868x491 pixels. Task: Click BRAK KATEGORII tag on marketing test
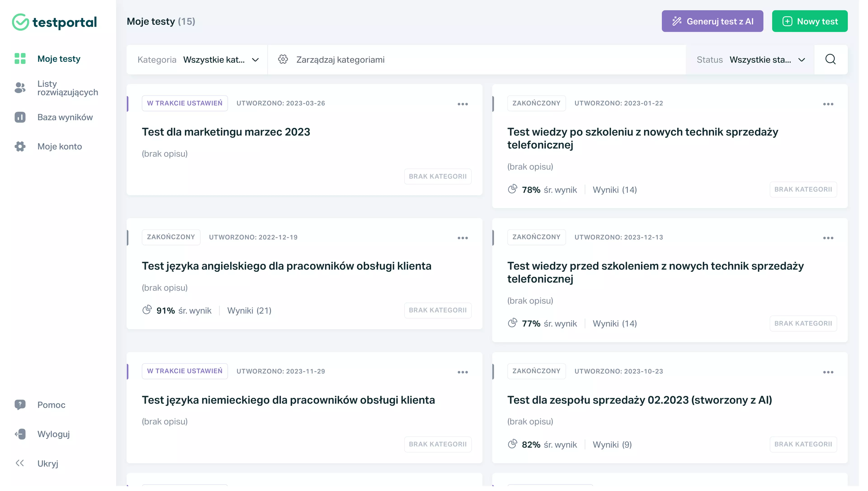coord(438,176)
